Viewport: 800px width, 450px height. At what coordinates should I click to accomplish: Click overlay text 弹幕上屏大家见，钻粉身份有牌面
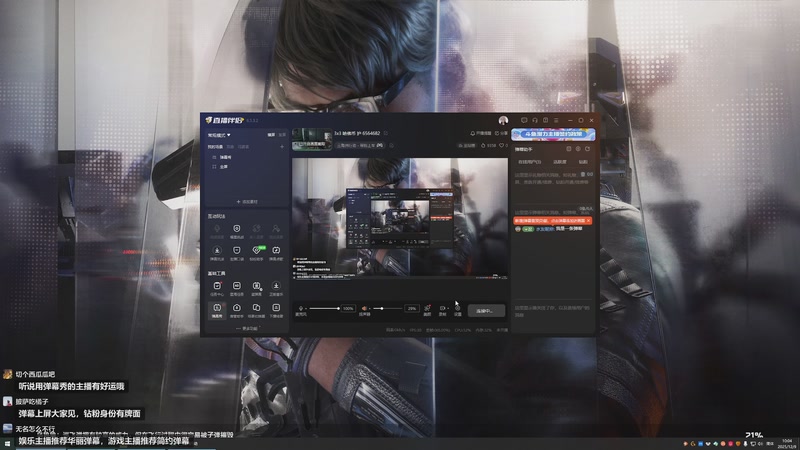[x=79, y=414]
